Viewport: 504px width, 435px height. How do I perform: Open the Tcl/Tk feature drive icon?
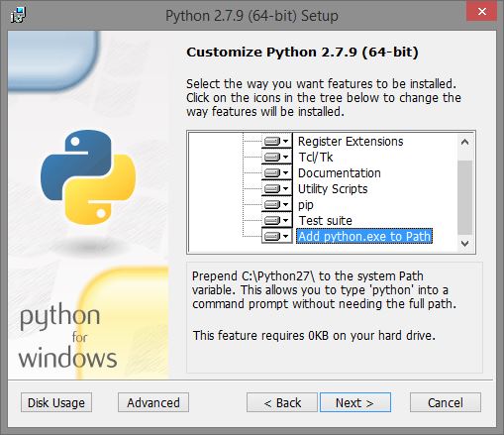pyautogui.click(x=277, y=158)
